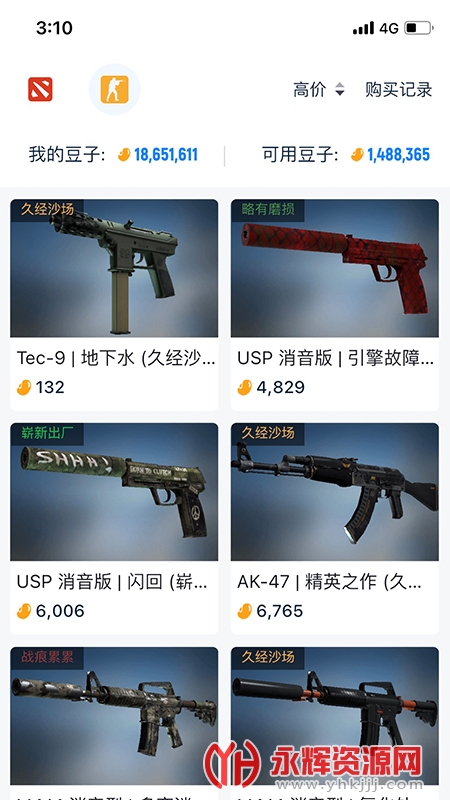Tap the bean icon next to price 6,765

pos(244,611)
